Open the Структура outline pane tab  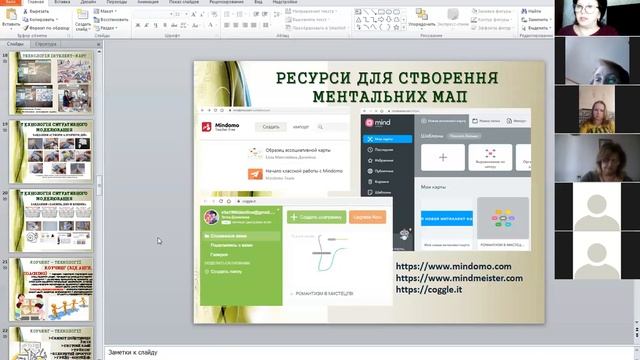pyautogui.click(x=45, y=44)
